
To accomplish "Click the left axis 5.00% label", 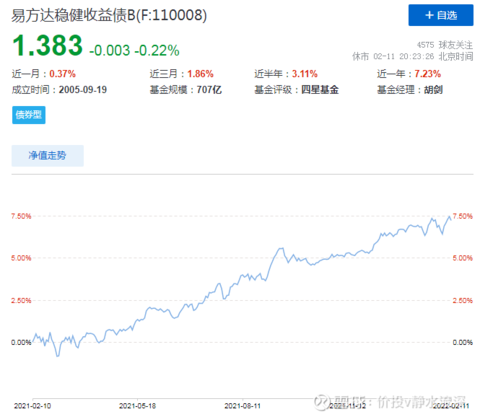I will coord(21,258).
